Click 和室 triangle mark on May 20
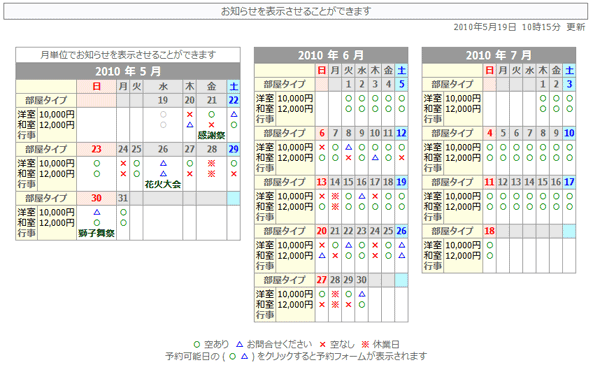The width and height of the screenshot is (600, 372). 190,125
